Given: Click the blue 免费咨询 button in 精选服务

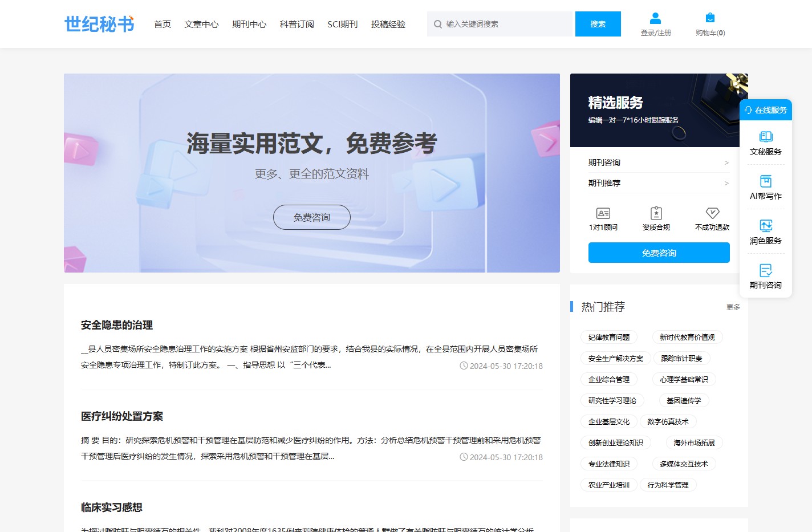Looking at the screenshot, I should point(659,253).
